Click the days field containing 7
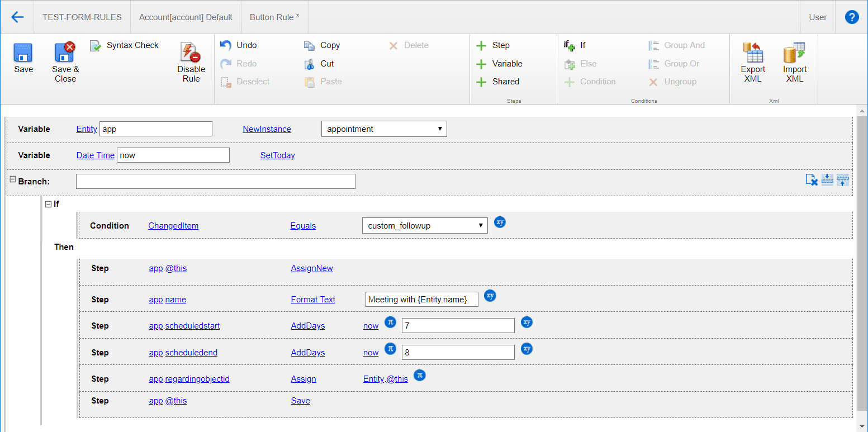 click(458, 326)
